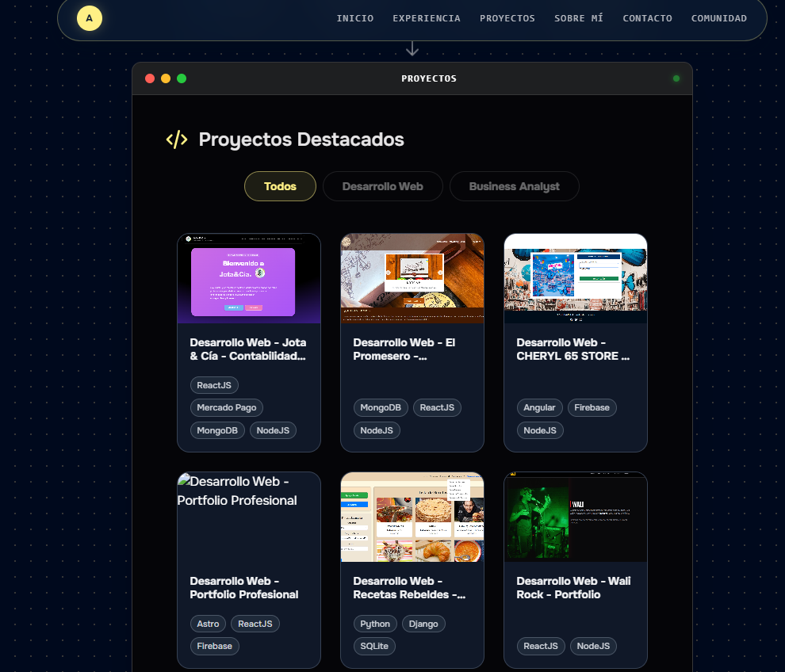Open the Comunidad page
Image resolution: width=785 pixels, height=672 pixels.
[x=718, y=18]
